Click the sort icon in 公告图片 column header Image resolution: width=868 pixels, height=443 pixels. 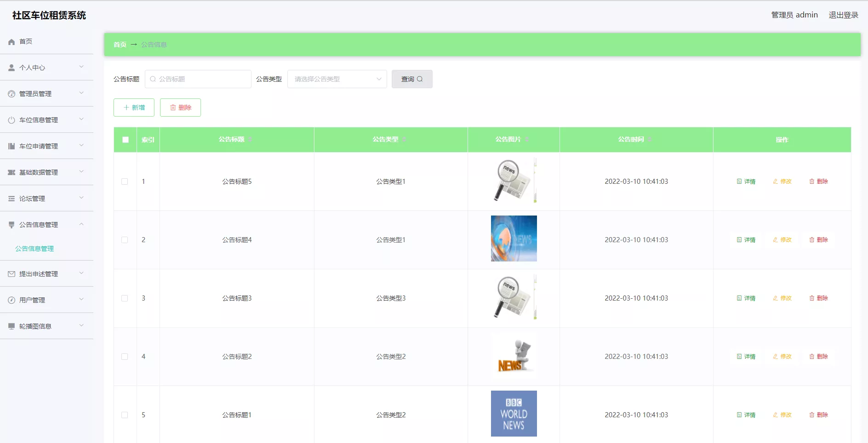[x=527, y=139]
